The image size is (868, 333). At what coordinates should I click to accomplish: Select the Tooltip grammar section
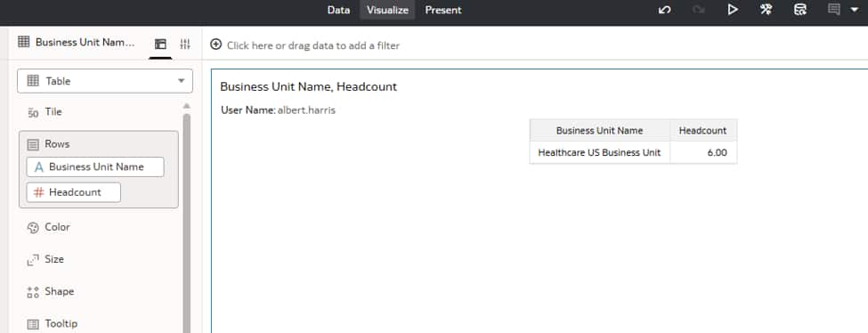click(61, 323)
